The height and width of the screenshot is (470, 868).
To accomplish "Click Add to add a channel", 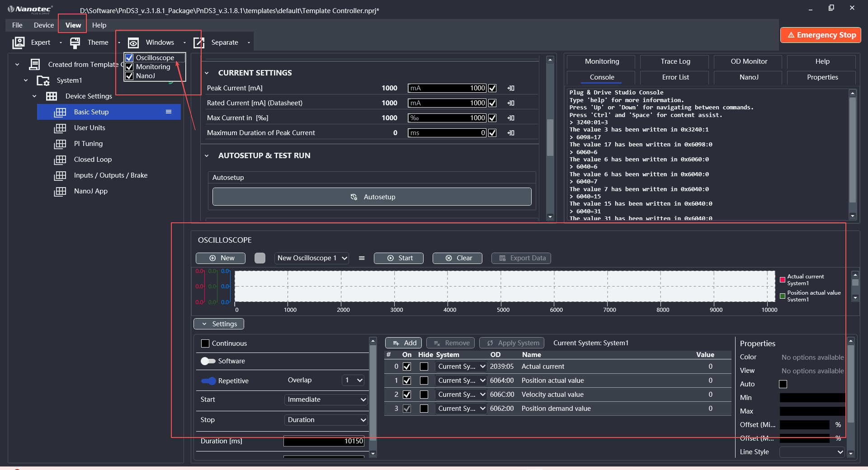I will pos(404,343).
